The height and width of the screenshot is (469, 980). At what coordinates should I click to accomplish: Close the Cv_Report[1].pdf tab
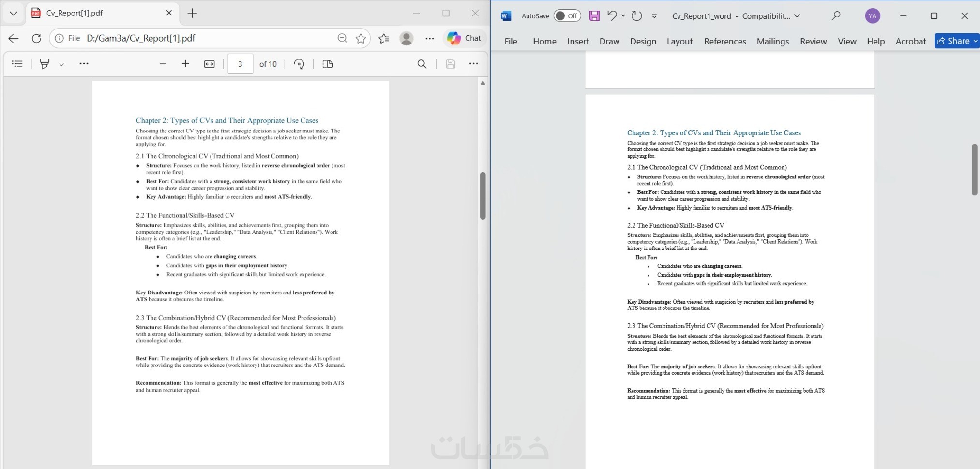click(169, 13)
